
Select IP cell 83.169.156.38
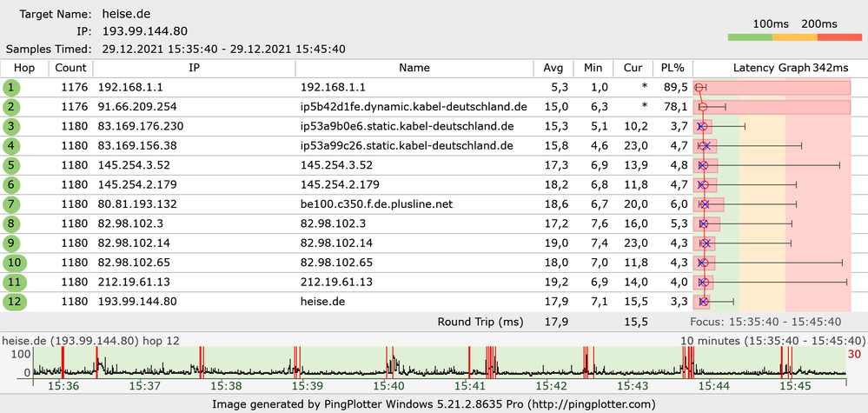tap(138, 146)
